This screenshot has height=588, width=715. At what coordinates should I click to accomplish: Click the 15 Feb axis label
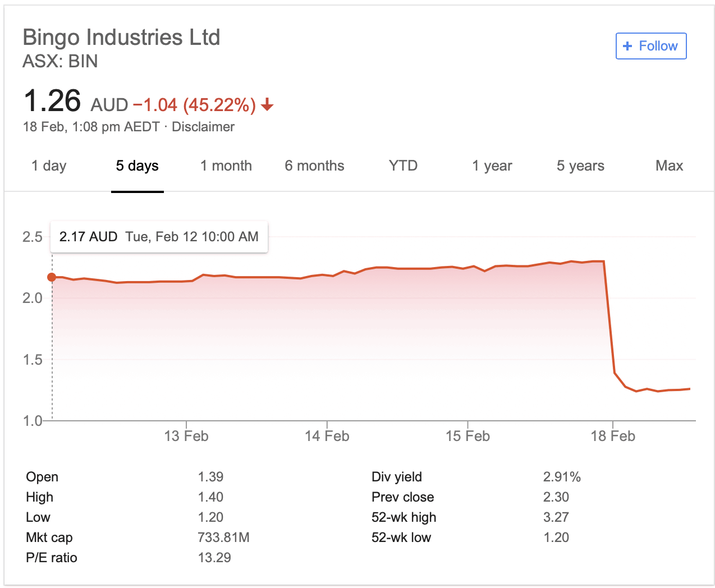pos(468,436)
